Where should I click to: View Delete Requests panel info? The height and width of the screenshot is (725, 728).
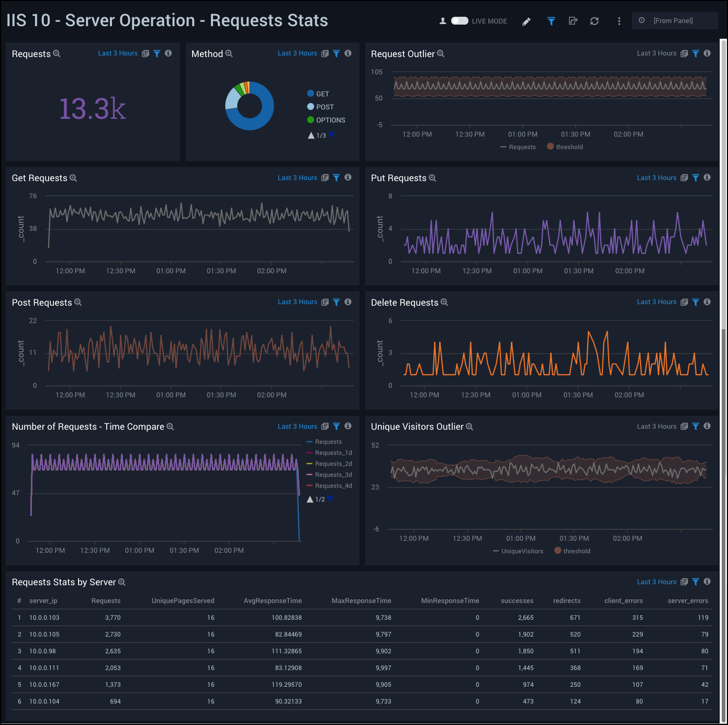[x=707, y=302]
